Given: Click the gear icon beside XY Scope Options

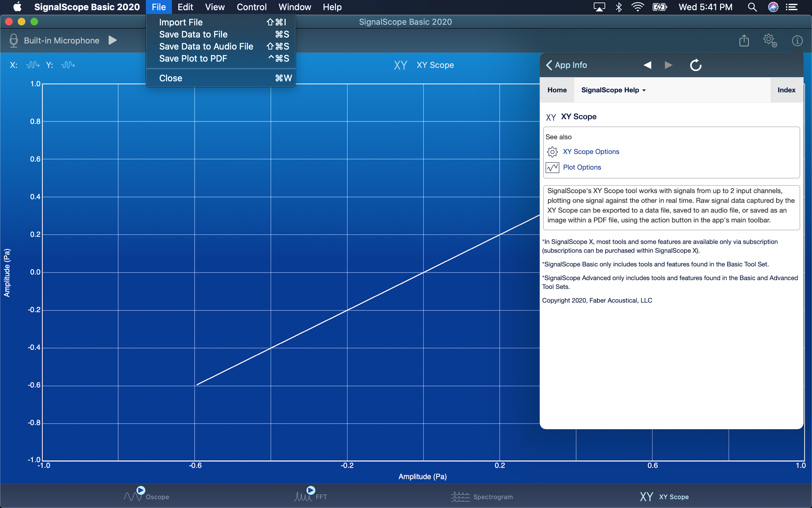Looking at the screenshot, I should (x=552, y=152).
